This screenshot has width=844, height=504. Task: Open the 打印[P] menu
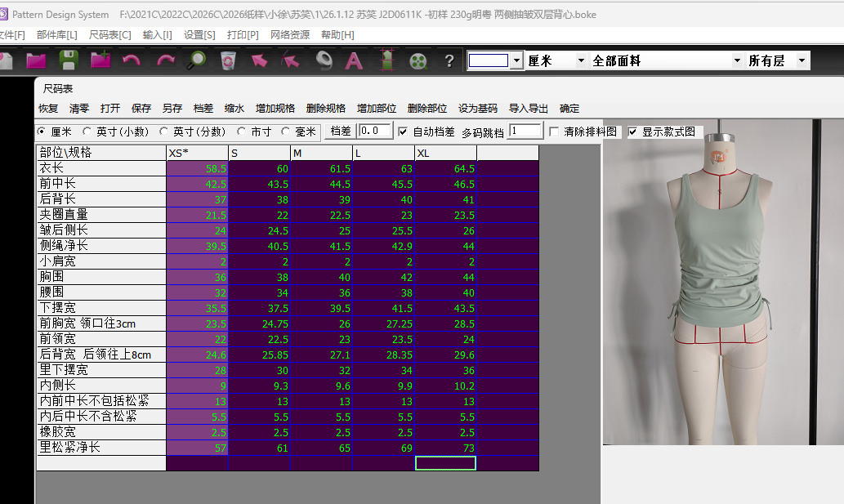point(243,35)
